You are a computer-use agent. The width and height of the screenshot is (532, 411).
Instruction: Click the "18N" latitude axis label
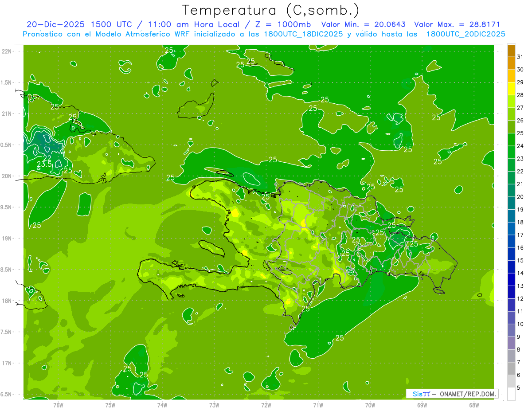(8, 301)
